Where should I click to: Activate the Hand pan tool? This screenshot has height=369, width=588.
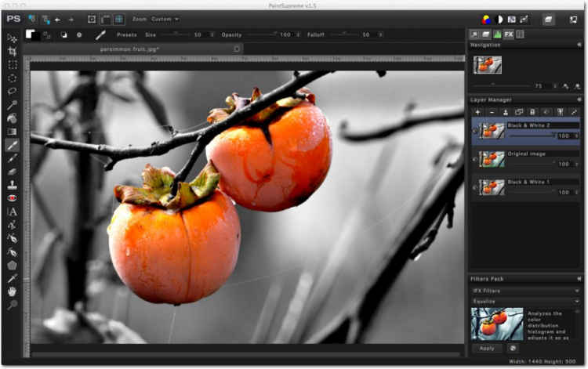(12, 291)
